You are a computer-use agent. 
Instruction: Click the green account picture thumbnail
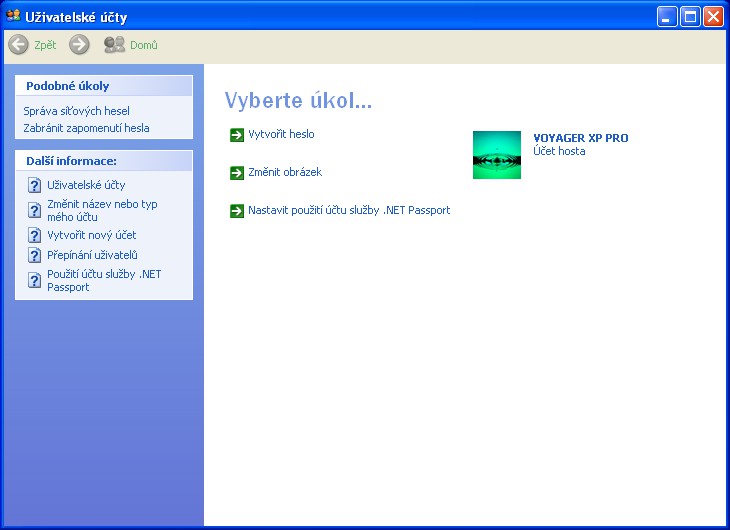click(x=497, y=155)
